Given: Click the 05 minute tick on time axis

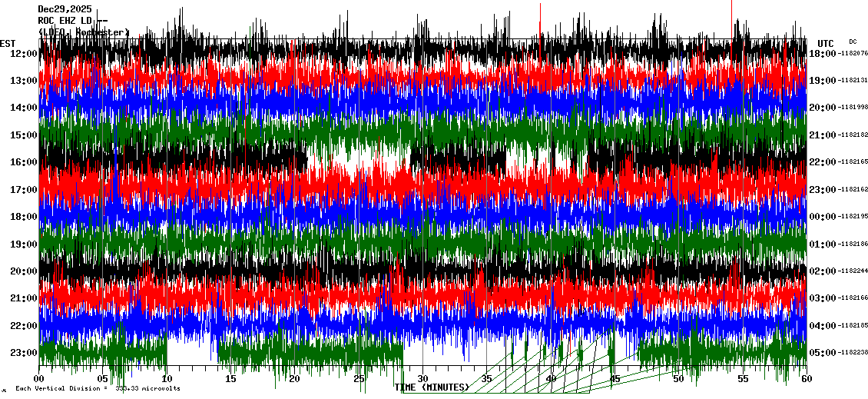Looking at the screenshot, I should pos(103,379).
